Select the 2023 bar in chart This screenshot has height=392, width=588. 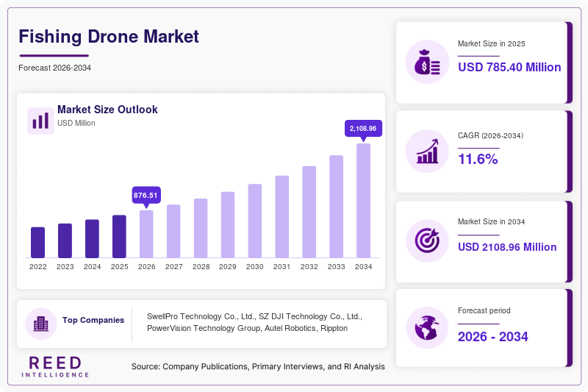point(65,240)
